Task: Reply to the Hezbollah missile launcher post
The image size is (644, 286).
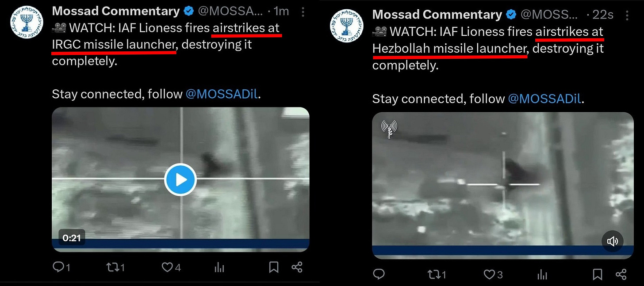Action: (378, 275)
